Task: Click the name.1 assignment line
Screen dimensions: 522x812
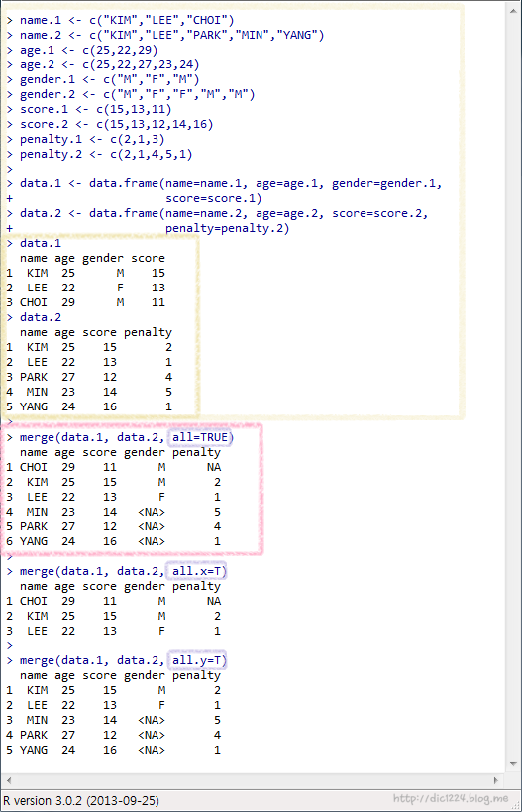Action: pos(121,20)
